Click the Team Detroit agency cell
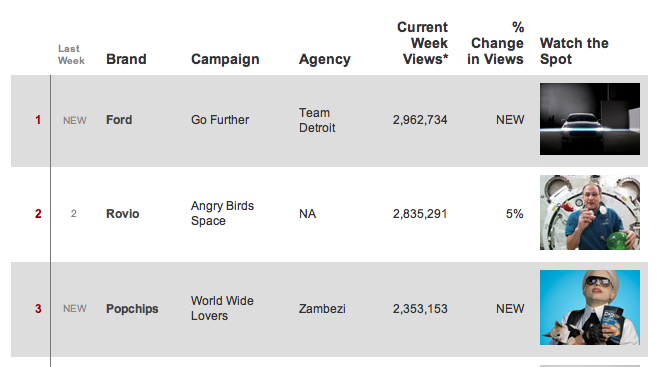This screenshot has height=367, width=657. (317, 120)
